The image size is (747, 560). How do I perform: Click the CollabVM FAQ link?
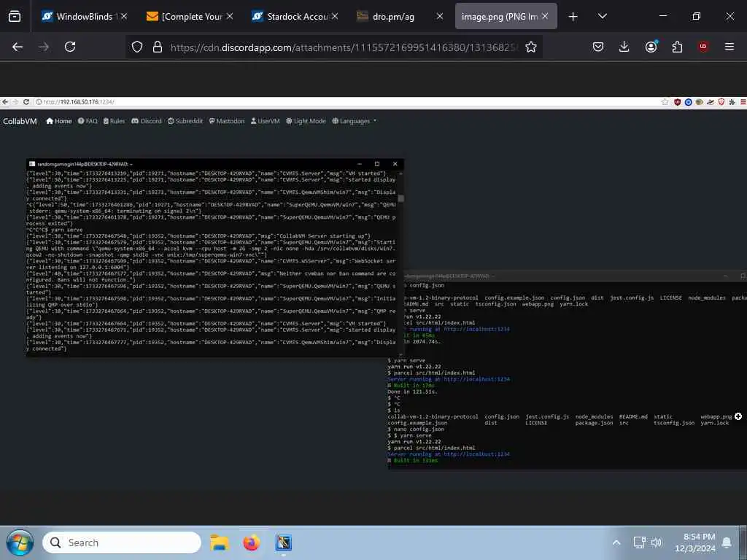88,121
